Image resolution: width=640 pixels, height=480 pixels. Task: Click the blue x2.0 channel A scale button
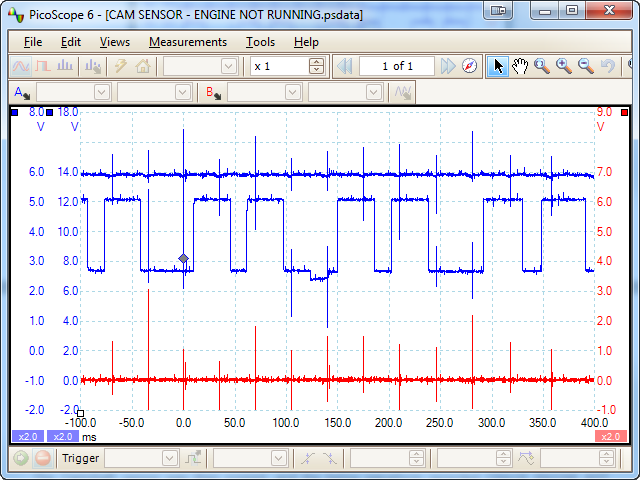[x=25, y=436]
